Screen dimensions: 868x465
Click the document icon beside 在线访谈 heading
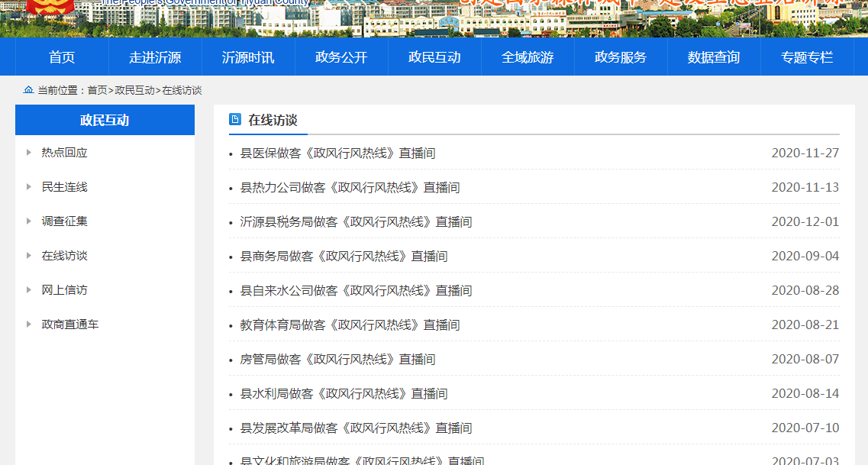tap(235, 120)
